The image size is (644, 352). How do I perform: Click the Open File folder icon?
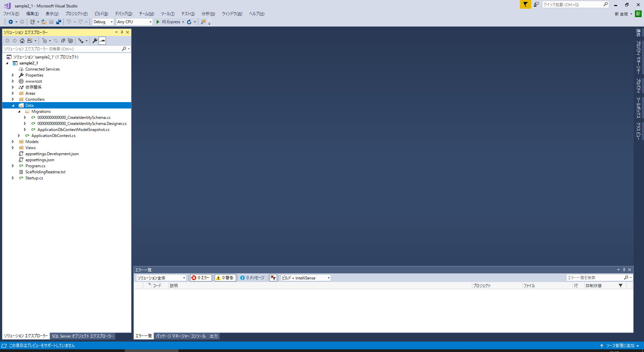pos(44,22)
